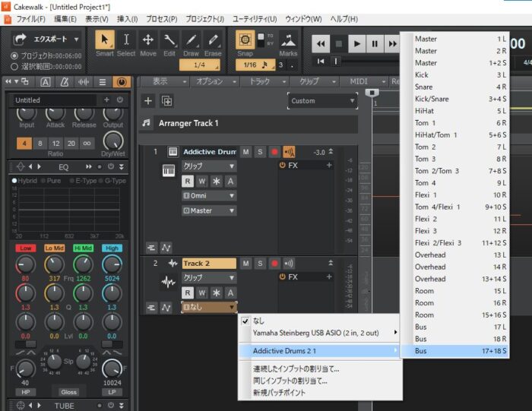Open the オプション track view dropdown
This screenshot has width=532, height=411.
tap(215, 81)
